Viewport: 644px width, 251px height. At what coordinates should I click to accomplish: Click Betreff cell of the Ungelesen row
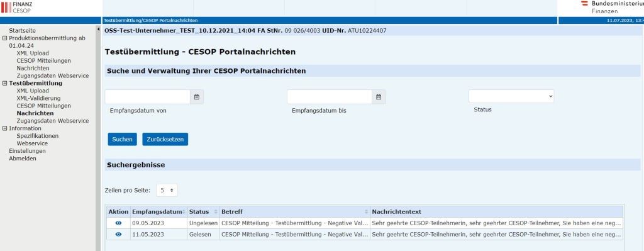click(x=294, y=223)
